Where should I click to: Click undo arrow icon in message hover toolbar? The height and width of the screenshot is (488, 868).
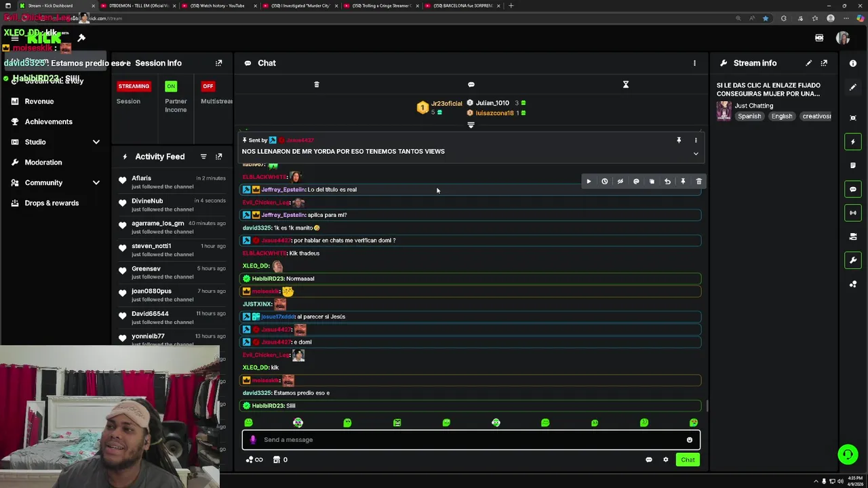point(667,182)
